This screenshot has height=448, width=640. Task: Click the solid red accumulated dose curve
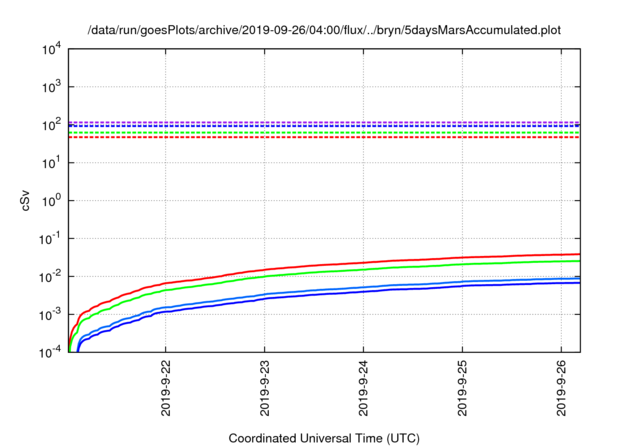(363, 262)
